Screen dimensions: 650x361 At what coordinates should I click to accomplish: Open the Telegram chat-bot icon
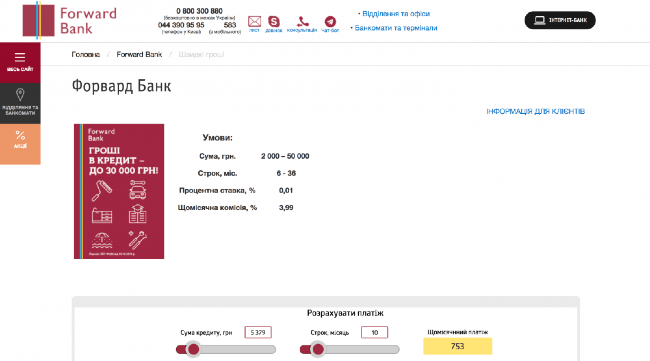[330, 22]
